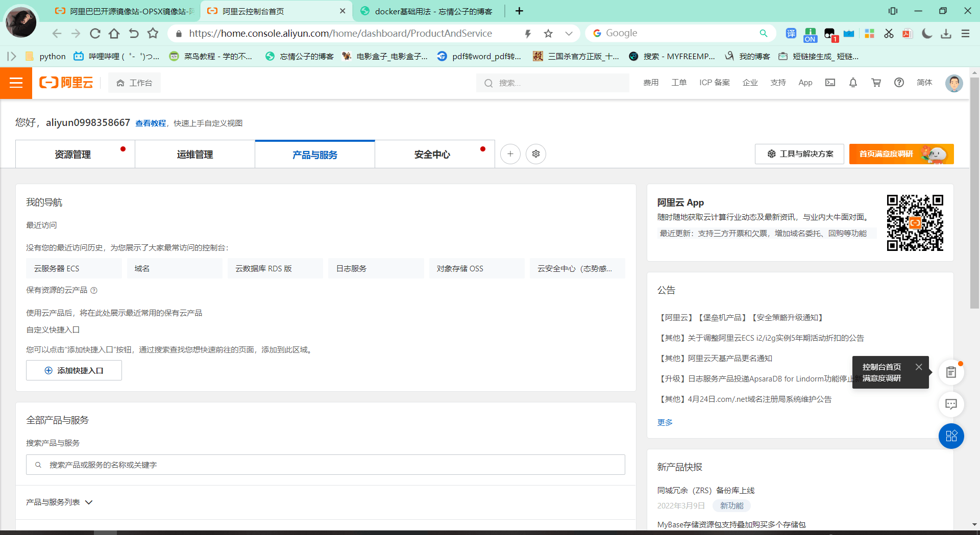Open the orange hamburger navigation menu
The width and height of the screenshot is (980, 535).
[x=16, y=83]
